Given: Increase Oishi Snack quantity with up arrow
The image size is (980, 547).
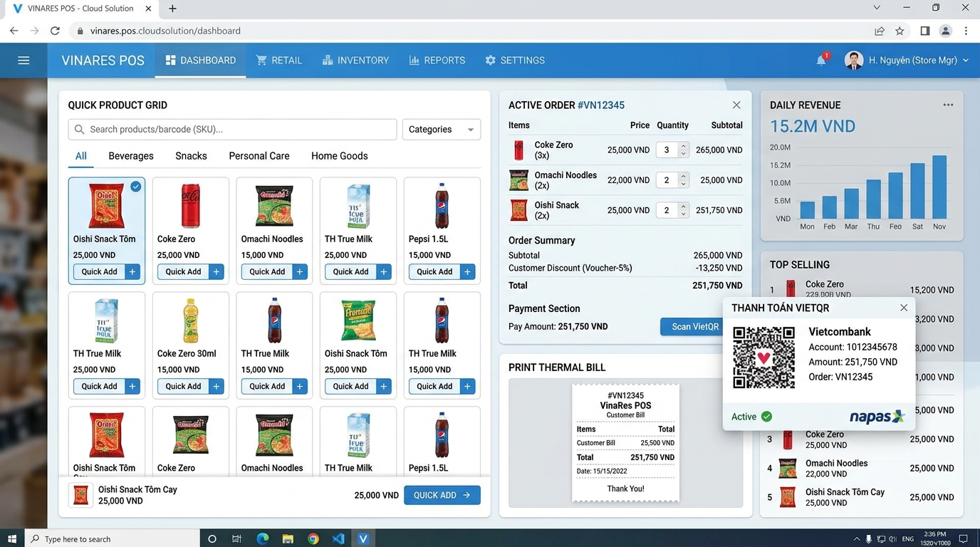Looking at the screenshot, I should tap(683, 207).
